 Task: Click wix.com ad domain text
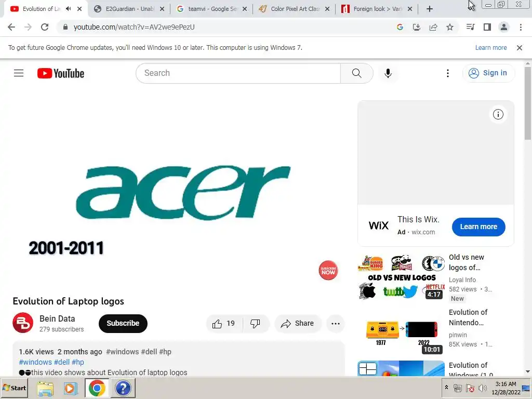coord(423,232)
